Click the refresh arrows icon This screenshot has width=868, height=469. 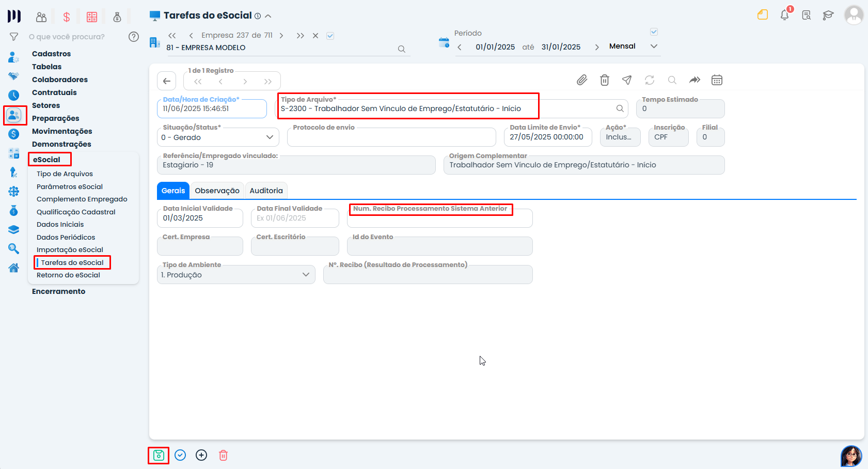(650, 80)
